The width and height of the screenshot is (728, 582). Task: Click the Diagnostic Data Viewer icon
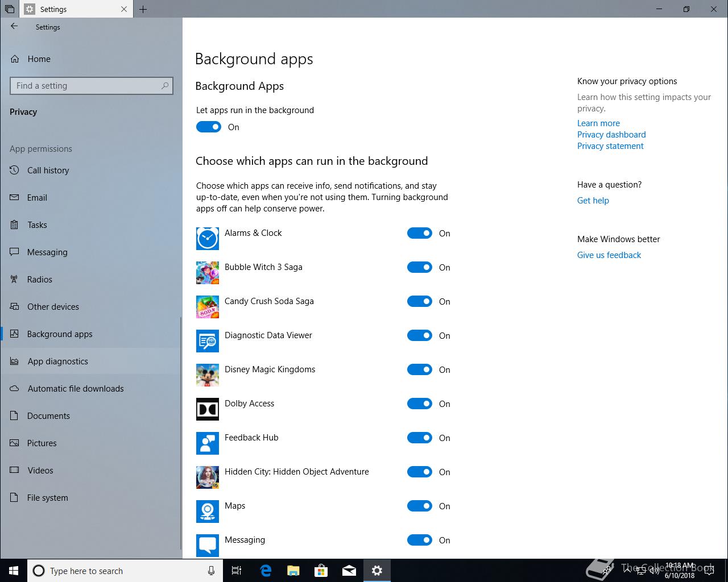click(208, 341)
